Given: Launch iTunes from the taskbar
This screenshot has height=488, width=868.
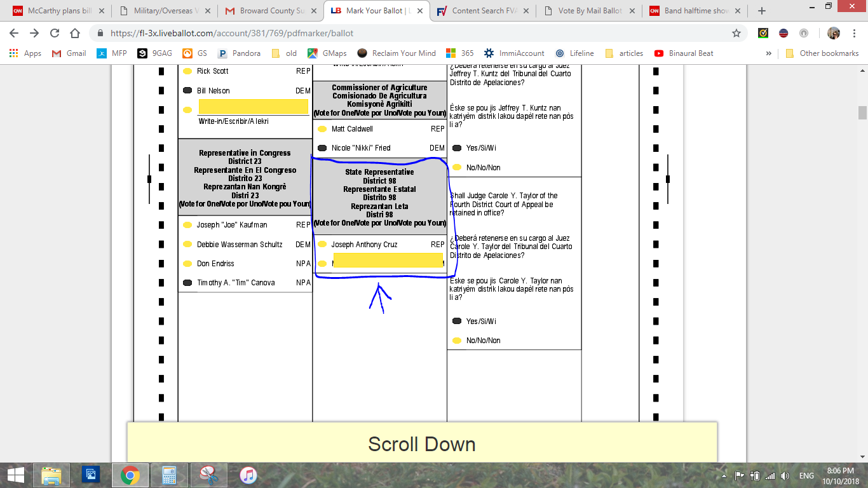Looking at the screenshot, I should tap(248, 475).
